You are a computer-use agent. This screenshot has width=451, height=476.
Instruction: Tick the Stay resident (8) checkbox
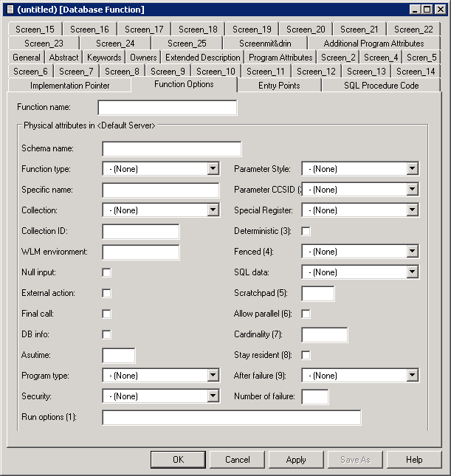coord(306,355)
